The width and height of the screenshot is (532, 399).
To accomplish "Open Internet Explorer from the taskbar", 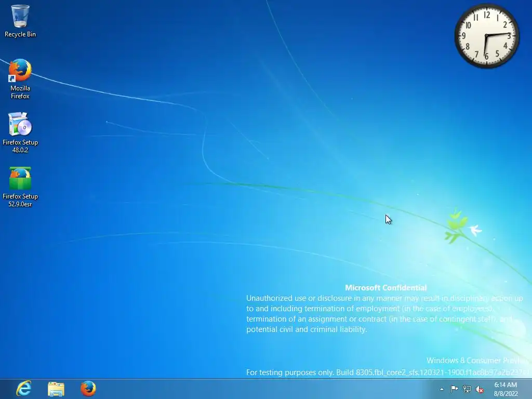I will (24, 389).
